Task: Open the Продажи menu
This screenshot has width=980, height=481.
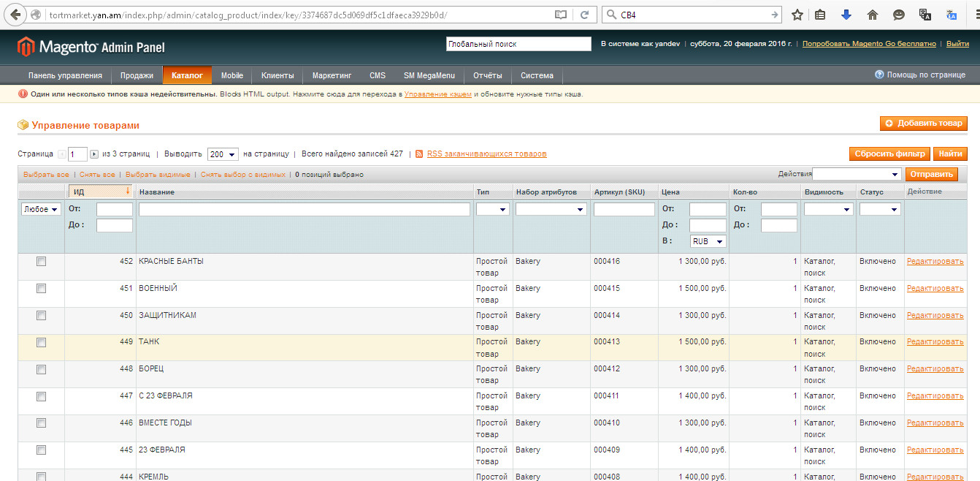Action: coord(137,75)
